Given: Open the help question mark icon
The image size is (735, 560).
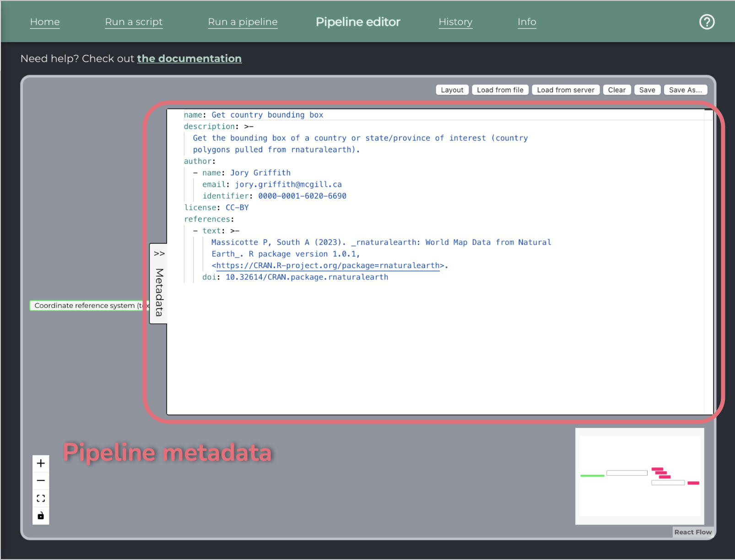Looking at the screenshot, I should pyautogui.click(x=707, y=22).
